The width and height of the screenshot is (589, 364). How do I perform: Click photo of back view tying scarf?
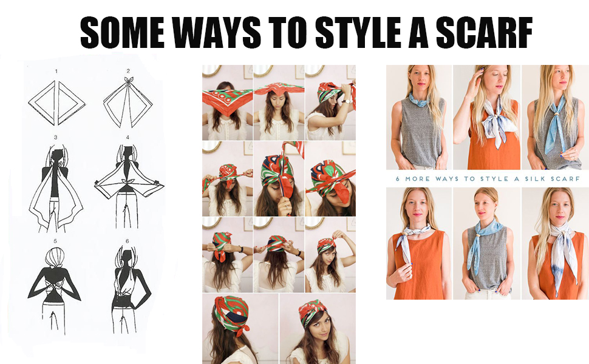point(227,255)
